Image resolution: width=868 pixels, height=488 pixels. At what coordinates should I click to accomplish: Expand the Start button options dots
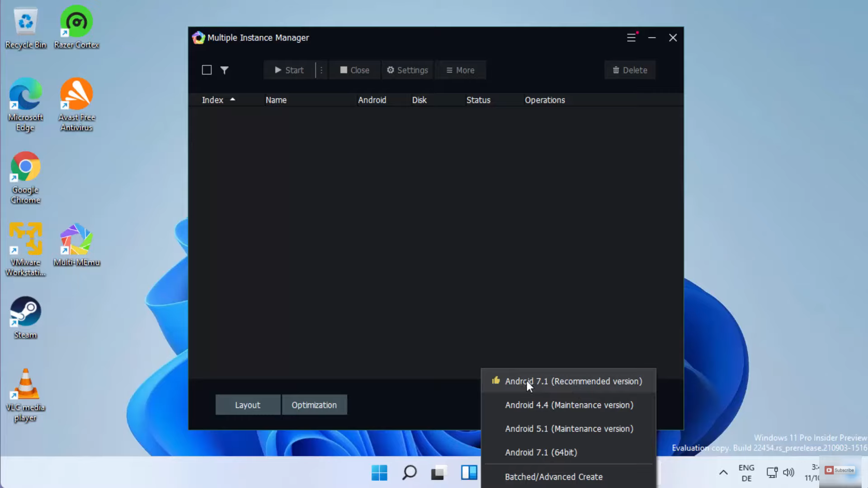coord(321,70)
